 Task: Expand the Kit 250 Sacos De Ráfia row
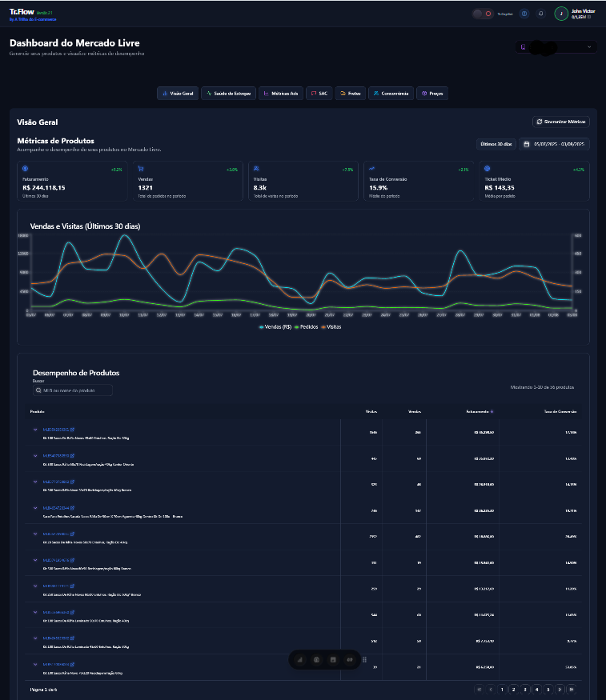pos(35,586)
